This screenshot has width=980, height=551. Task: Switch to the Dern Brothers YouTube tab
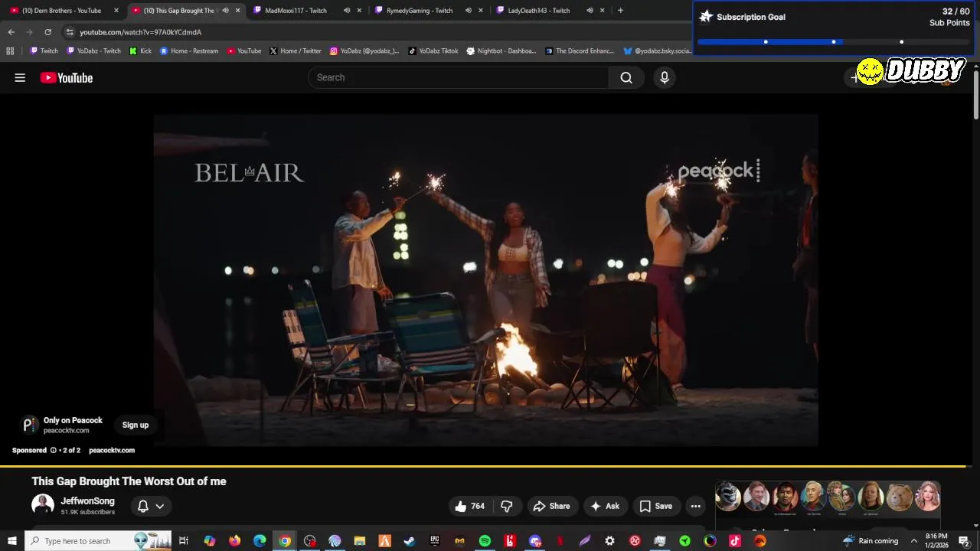tap(61, 11)
